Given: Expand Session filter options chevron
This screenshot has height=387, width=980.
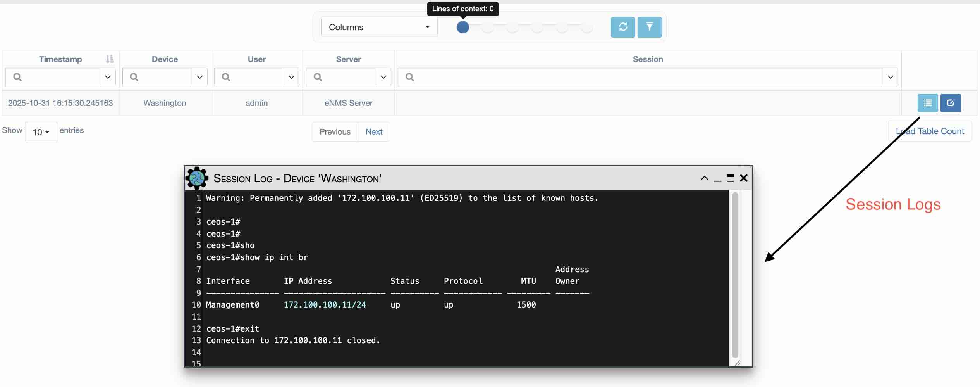Looking at the screenshot, I should click(890, 77).
